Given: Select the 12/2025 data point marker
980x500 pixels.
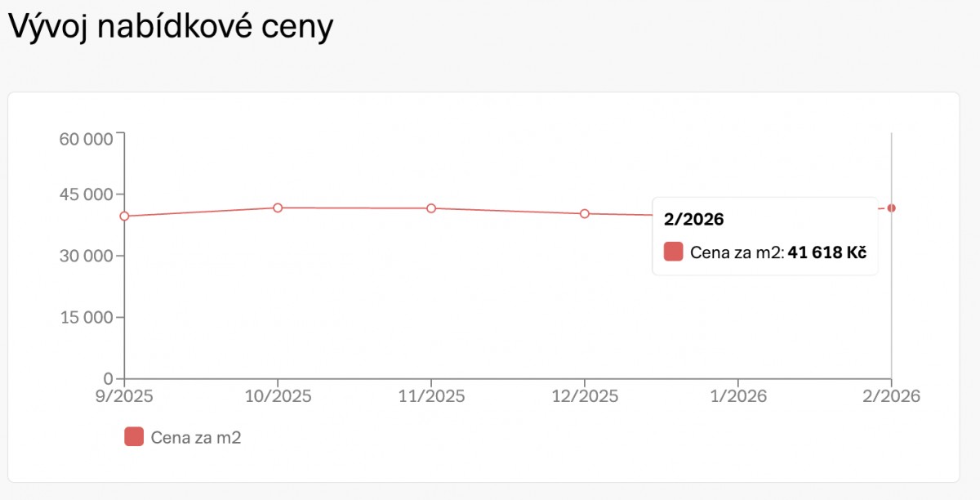Looking at the screenshot, I should click(585, 214).
